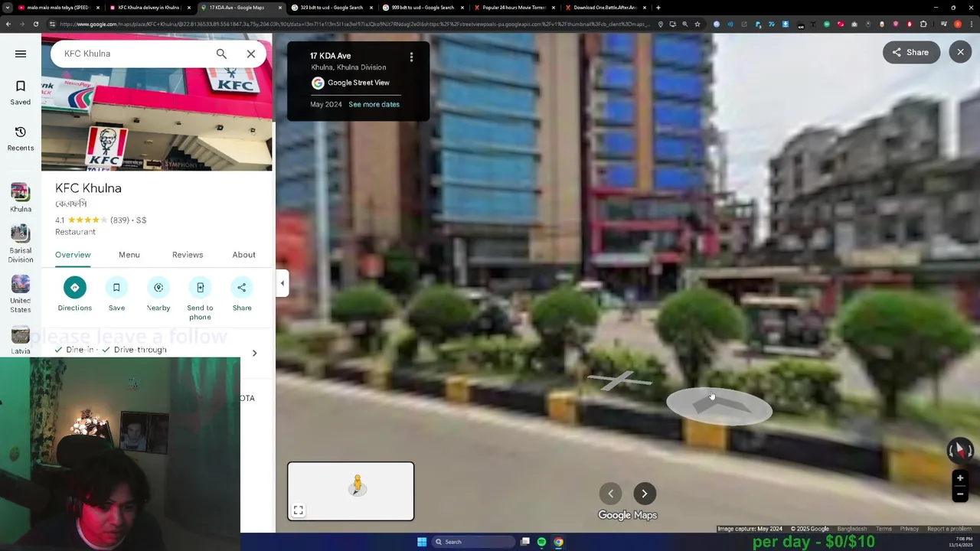This screenshot has width=980, height=551.
Task: Get Directions to KFC Khulna
Action: point(74,295)
